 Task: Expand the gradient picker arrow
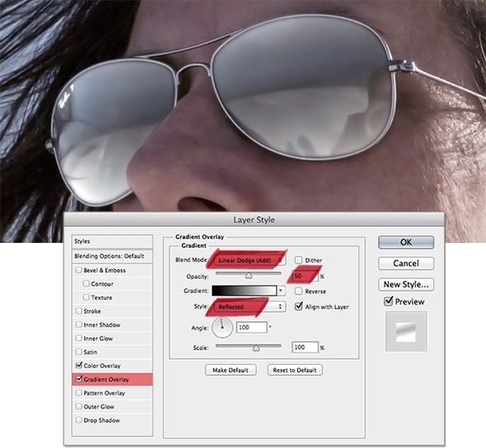pyautogui.click(x=281, y=291)
